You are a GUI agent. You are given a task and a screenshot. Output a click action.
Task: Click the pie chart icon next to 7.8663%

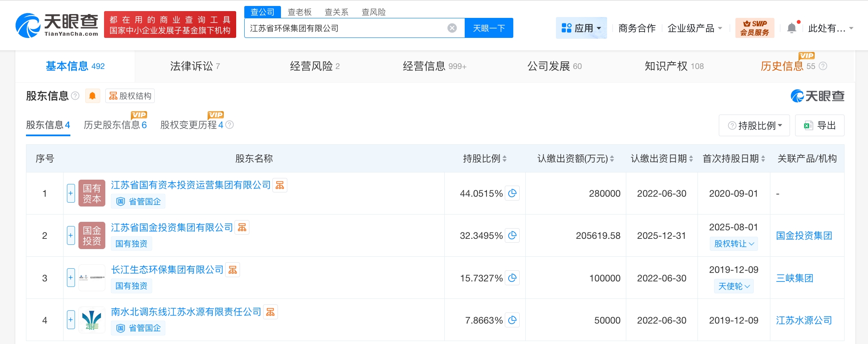(512, 320)
